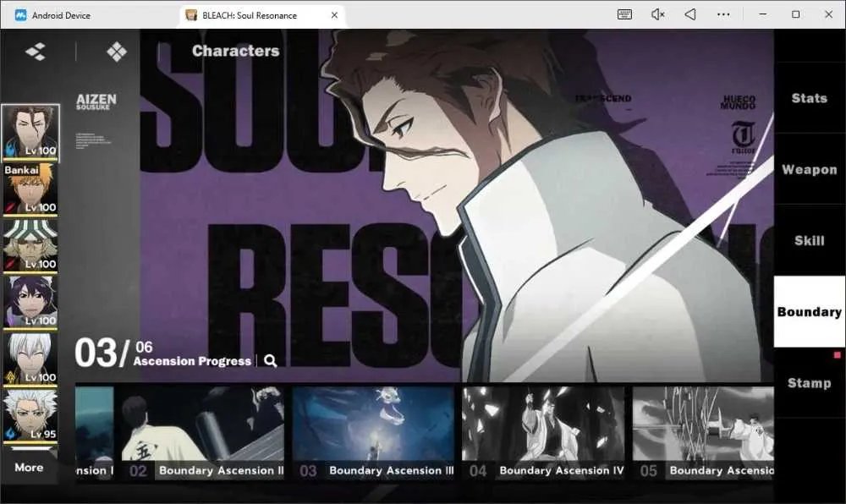The width and height of the screenshot is (846, 504).
Task: Click the Ascension Progress label
Action: tap(192, 361)
